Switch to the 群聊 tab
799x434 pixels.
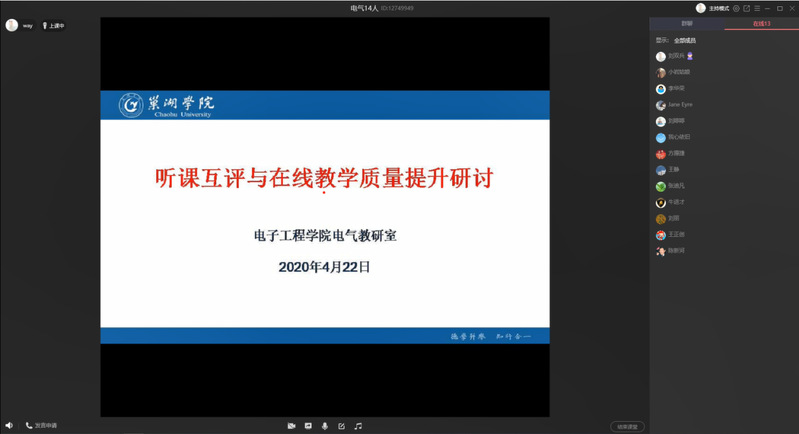687,23
